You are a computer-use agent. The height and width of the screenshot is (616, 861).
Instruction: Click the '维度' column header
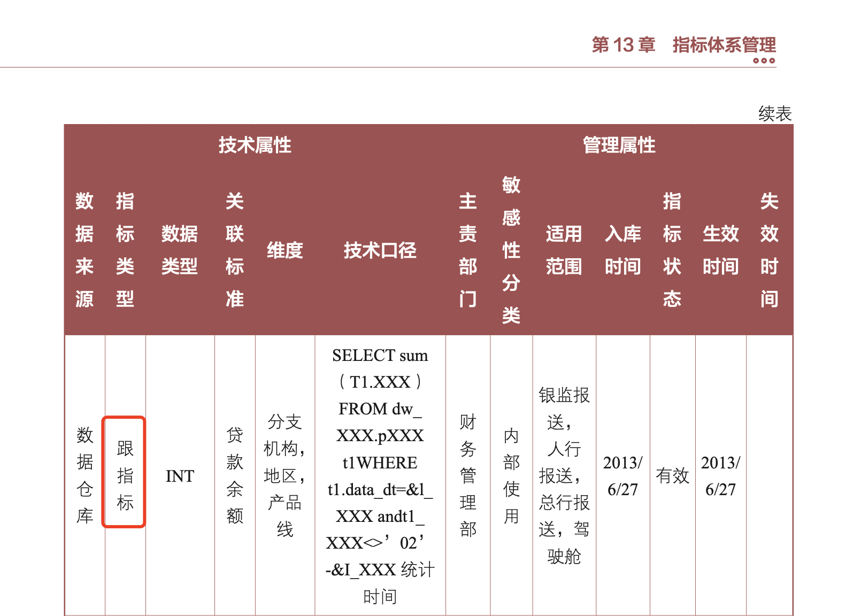point(285,250)
